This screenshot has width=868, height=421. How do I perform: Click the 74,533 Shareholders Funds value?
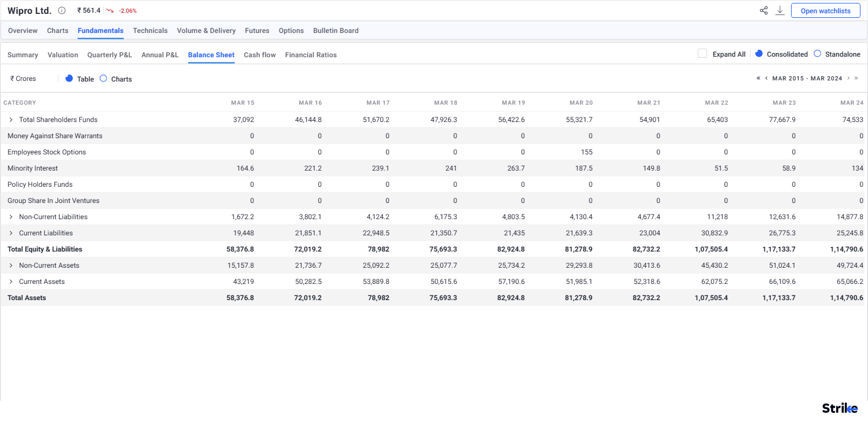coord(852,120)
